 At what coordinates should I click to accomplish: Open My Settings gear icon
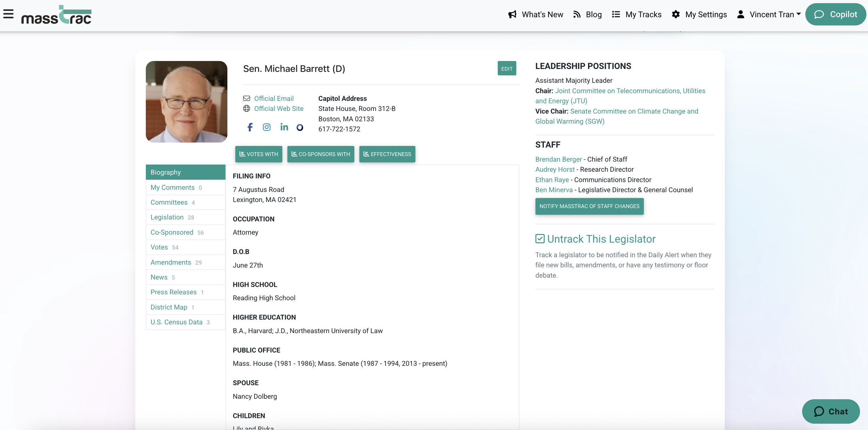click(x=676, y=14)
